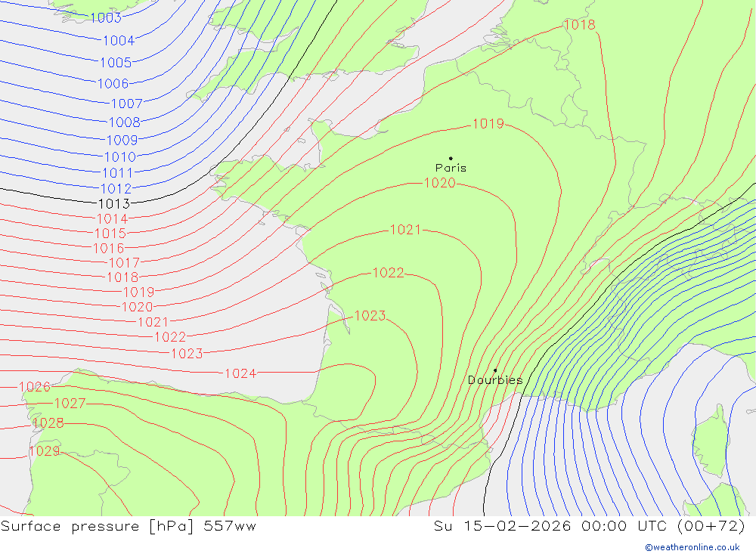
Task: Click the black dot marking Dourbies
Action: click(x=495, y=370)
